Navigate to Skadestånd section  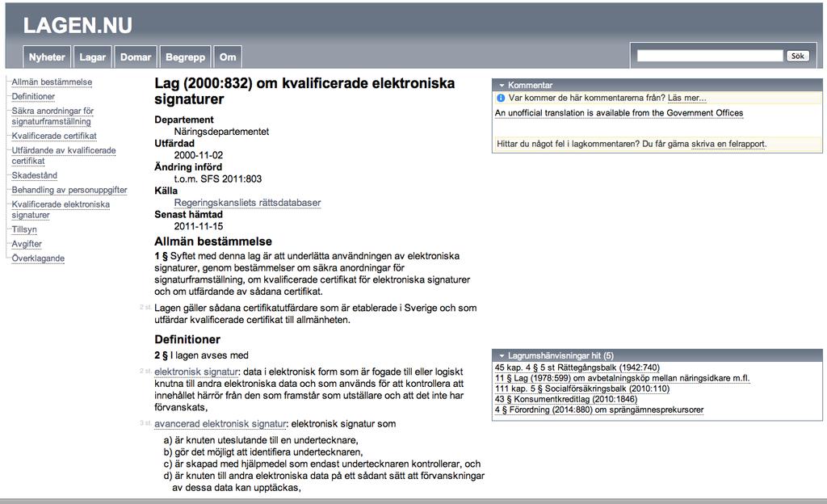pyautogui.click(x=34, y=175)
